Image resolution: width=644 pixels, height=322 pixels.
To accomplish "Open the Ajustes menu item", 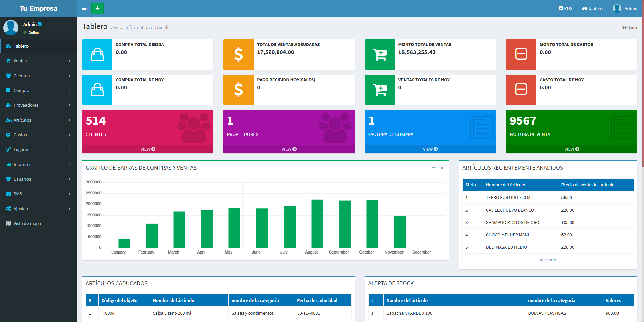I will 20,209.
